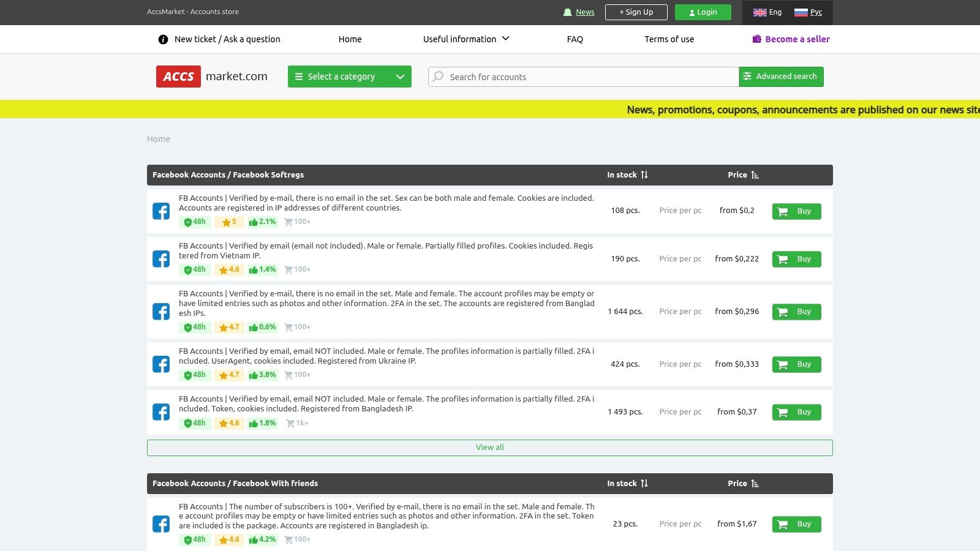This screenshot has height=551, width=980.
Task: Click the 3.8% thumbs-up badge
Action: [x=262, y=375]
